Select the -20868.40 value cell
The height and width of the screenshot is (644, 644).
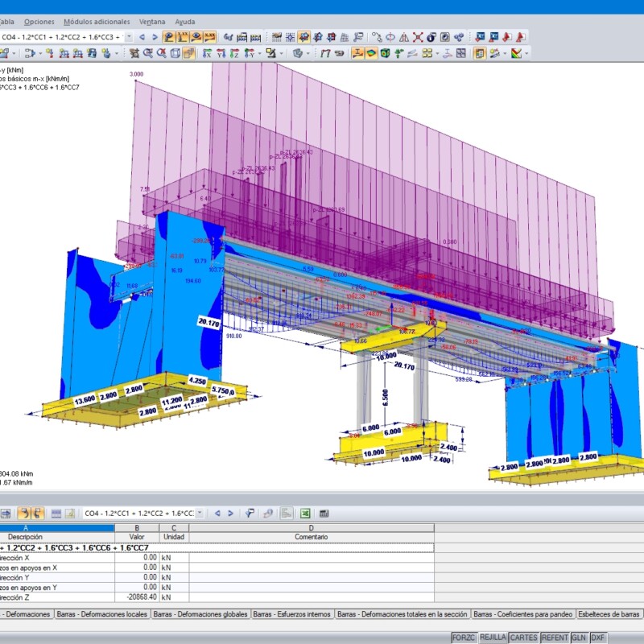(x=137, y=597)
